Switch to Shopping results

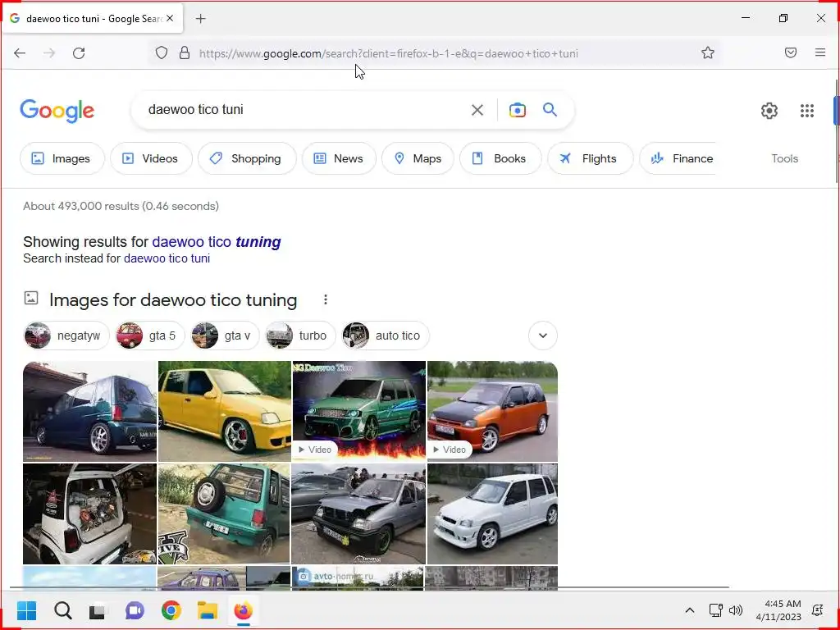(x=247, y=158)
